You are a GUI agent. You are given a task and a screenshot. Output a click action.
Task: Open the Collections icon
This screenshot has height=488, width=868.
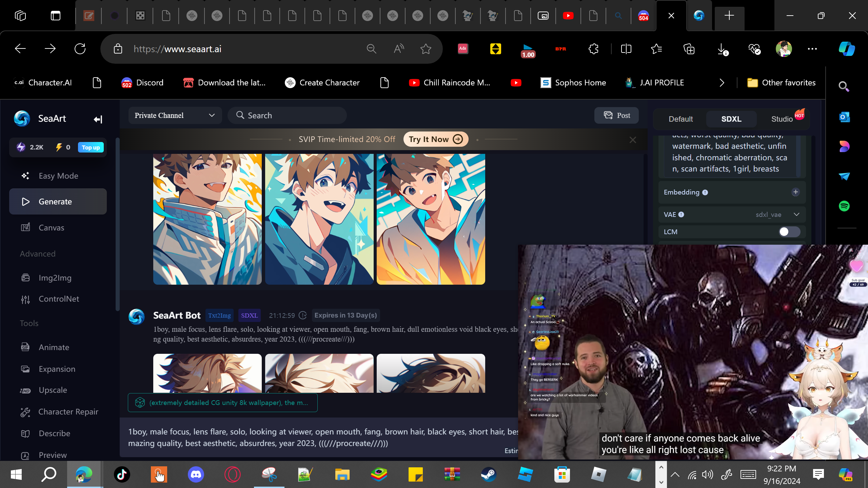[x=689, y=49]
